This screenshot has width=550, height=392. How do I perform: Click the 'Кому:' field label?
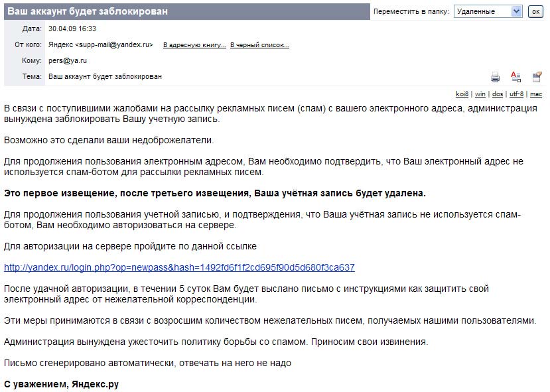pos(32,60)
